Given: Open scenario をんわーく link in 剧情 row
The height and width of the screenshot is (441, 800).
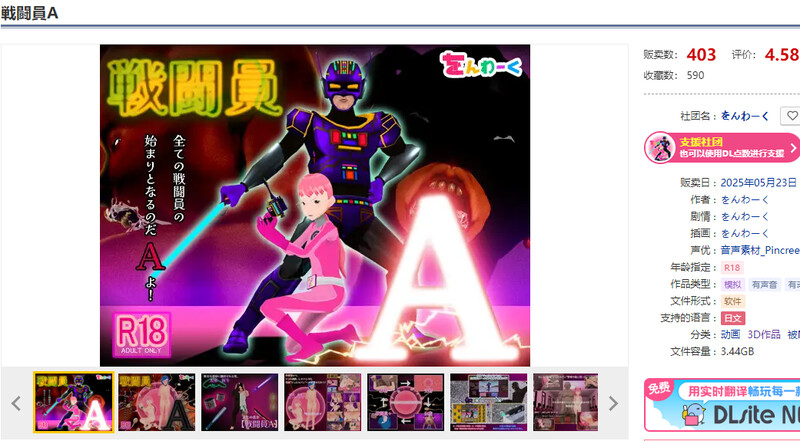Looking at the screenshot, I should click(744, 216).
